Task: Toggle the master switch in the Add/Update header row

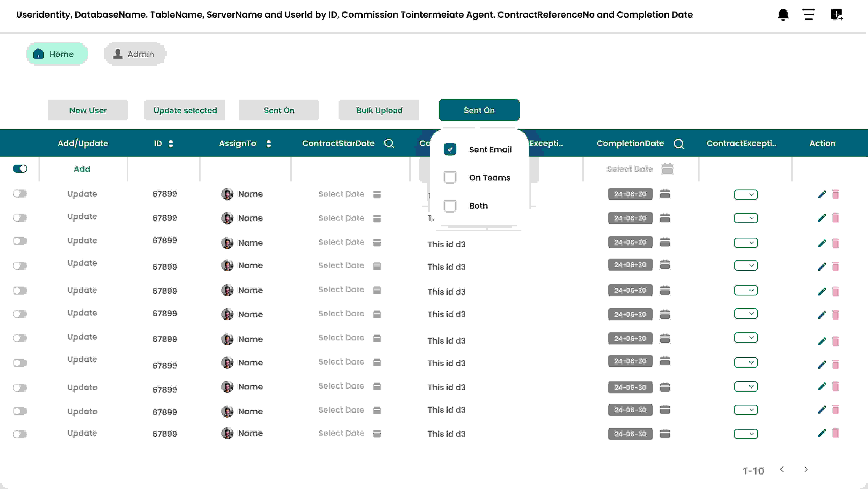Action: [20, 169]
